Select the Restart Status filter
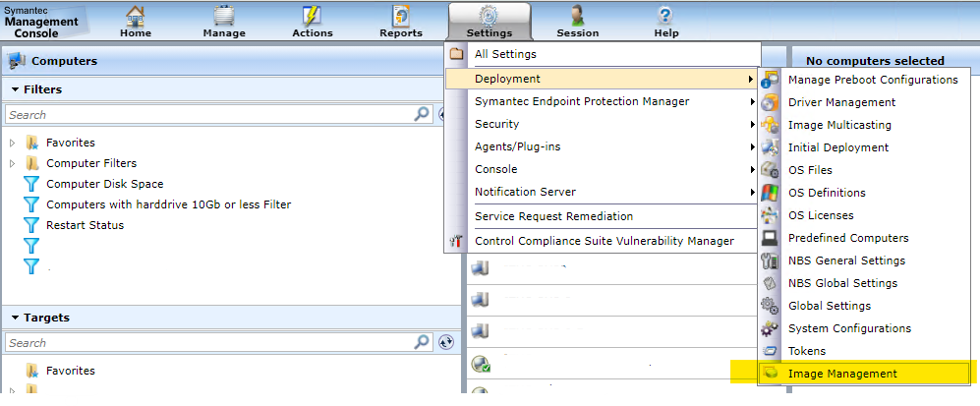The width and height of the screenshot is (980, 406). click(85, 225)
